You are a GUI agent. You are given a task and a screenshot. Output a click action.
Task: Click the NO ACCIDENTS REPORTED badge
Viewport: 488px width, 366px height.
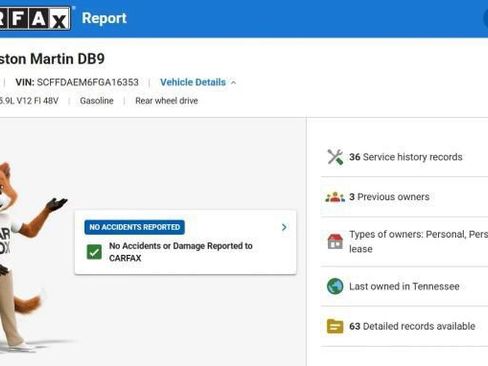pyautogui.click(x=135, y=227)
